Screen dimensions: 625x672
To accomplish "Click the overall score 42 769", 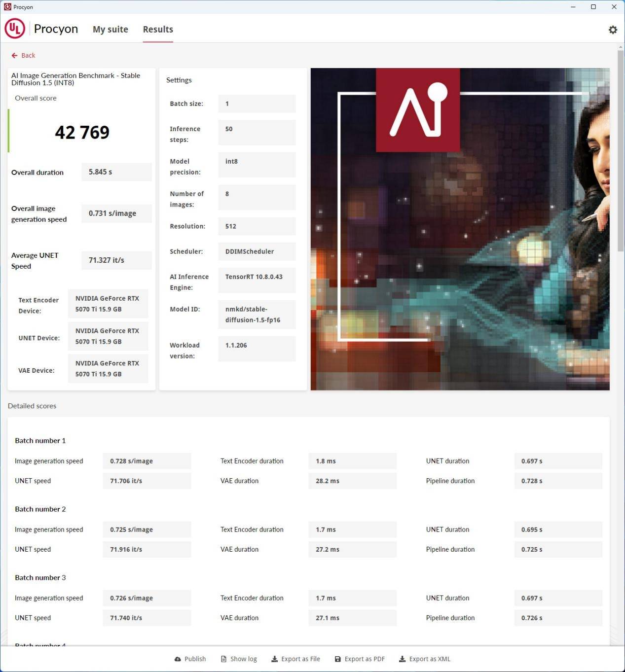I will coord(82,132).
